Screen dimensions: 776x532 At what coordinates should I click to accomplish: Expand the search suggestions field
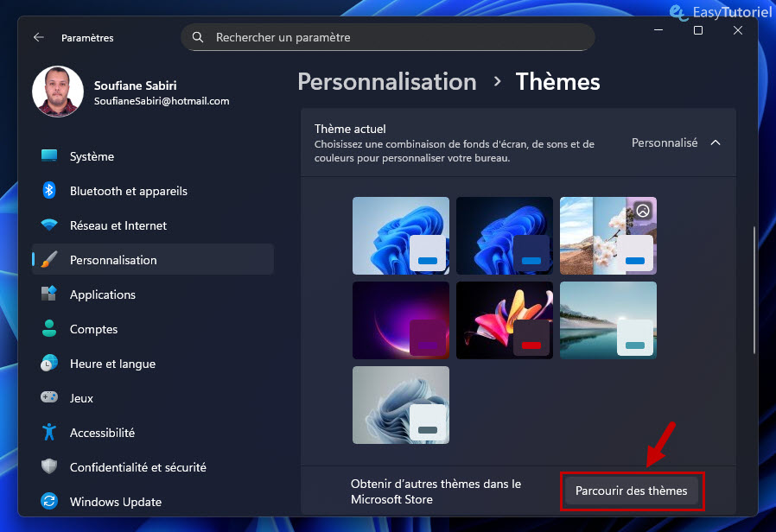(386, 37)
